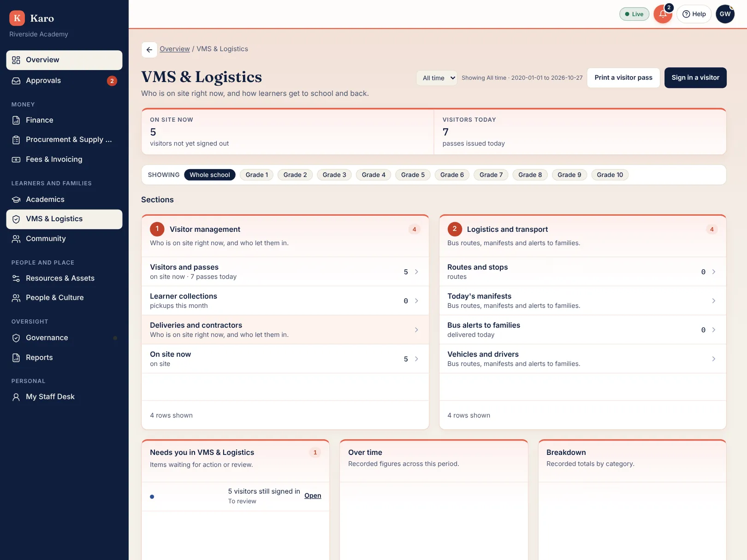Click the Community people icon

click(16, 239)
